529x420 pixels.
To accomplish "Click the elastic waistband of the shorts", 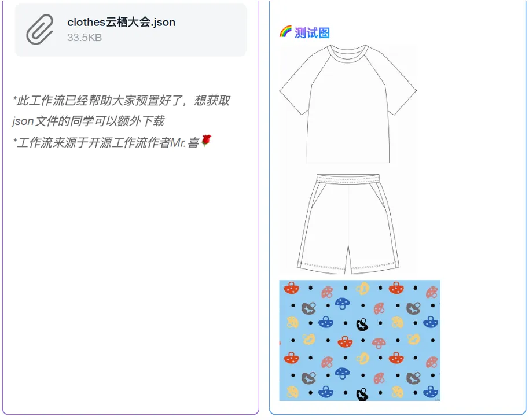I will pyautogui.click(x=348, y=179).
